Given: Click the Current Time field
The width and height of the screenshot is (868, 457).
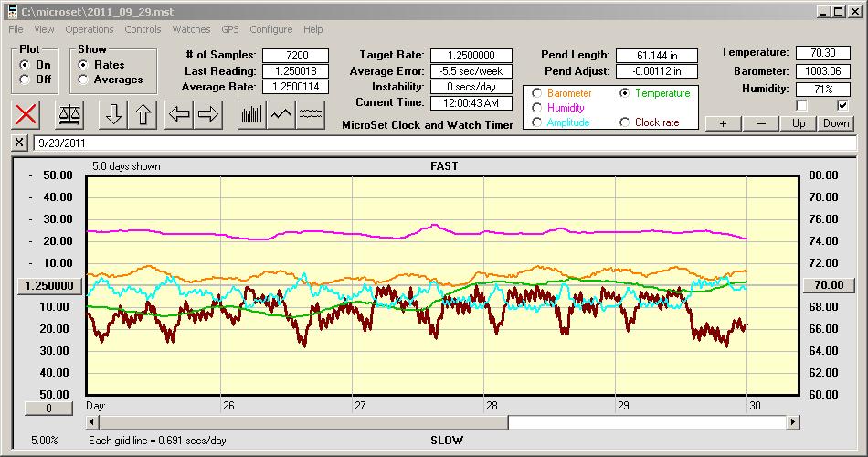Looking at the screenshot, I should pyautogui.click(x=471, y=102).
